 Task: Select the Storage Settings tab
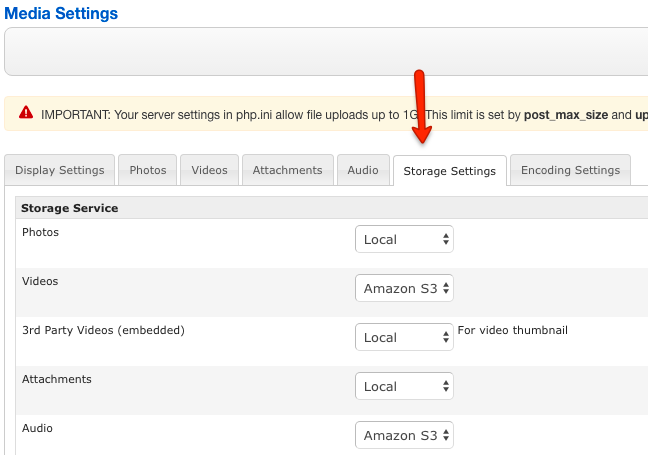click(x=449, y=171)
